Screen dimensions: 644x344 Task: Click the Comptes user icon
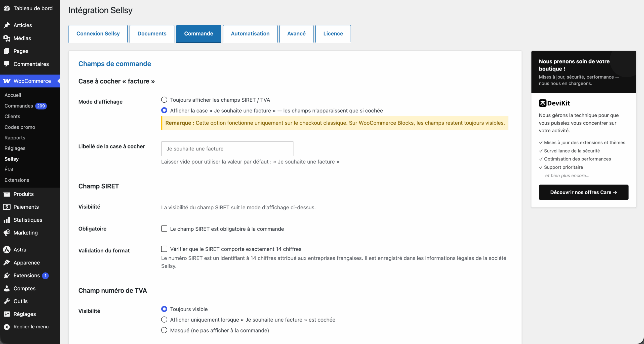pyautogui.click(x=7, y=288)
